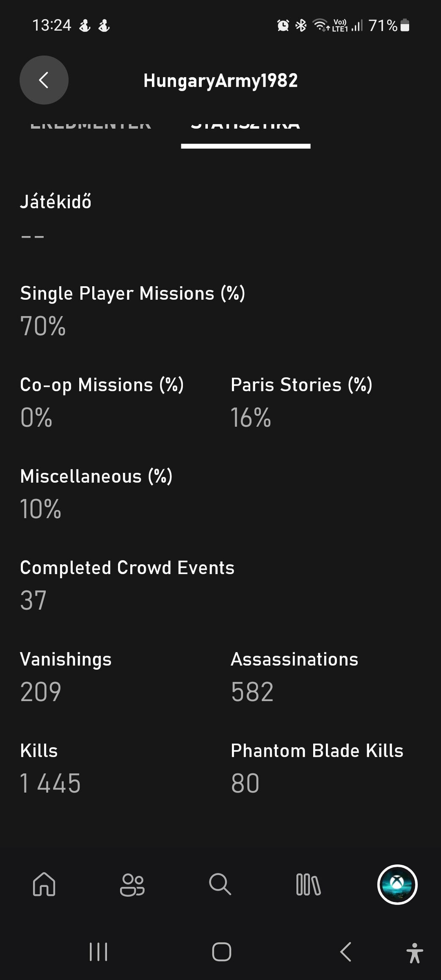Open the Friends social tab icon
Viewport: 441px width, 980px height.
click(x=132, y=884)
